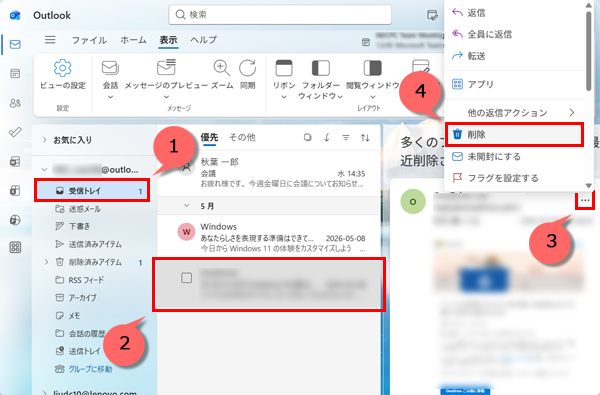Open the メッセージのプレビュー dropdown arrow

(x=166, y=97)
